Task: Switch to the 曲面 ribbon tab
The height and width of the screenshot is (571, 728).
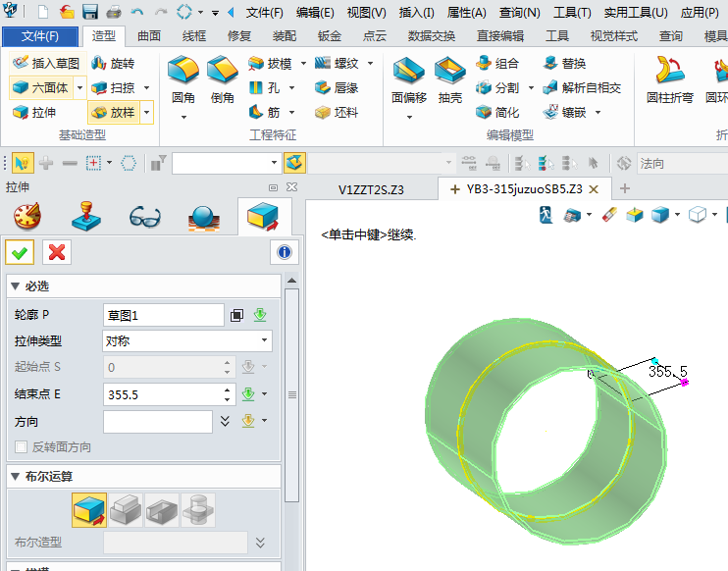Action: [149, 36]
